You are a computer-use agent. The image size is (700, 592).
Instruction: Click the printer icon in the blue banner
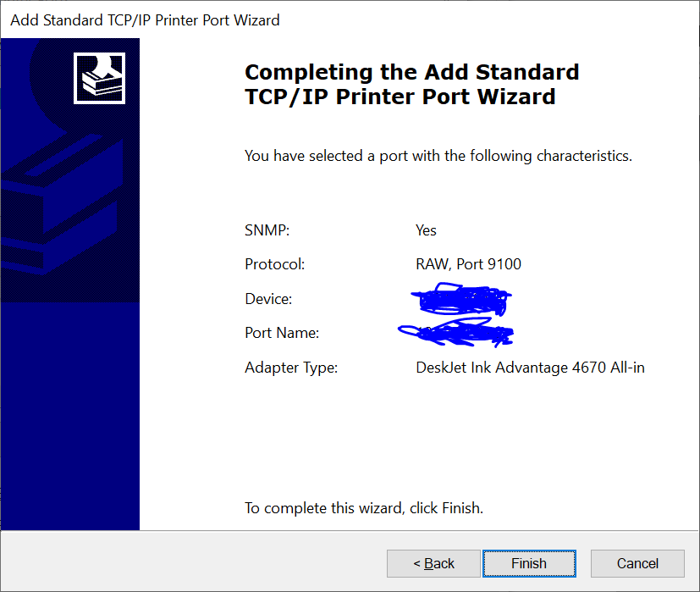pyautogui.click(x=100, y=78)
